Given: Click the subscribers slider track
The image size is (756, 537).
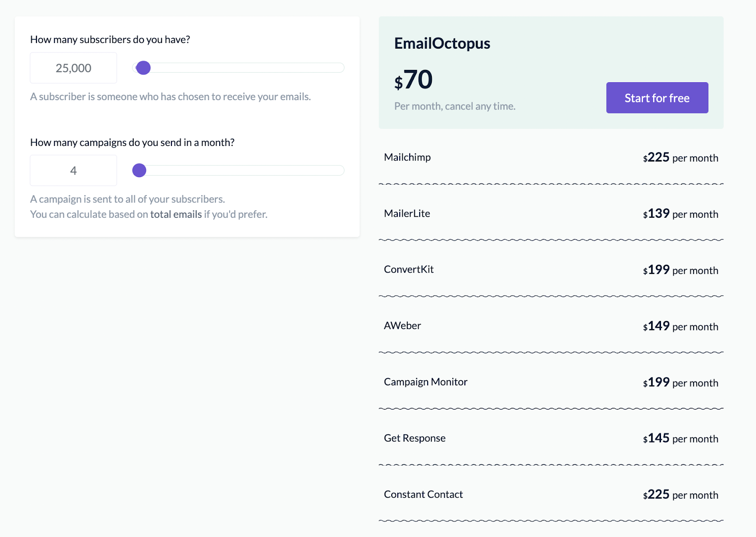Looking at the screenshot, I should (246, 68).
